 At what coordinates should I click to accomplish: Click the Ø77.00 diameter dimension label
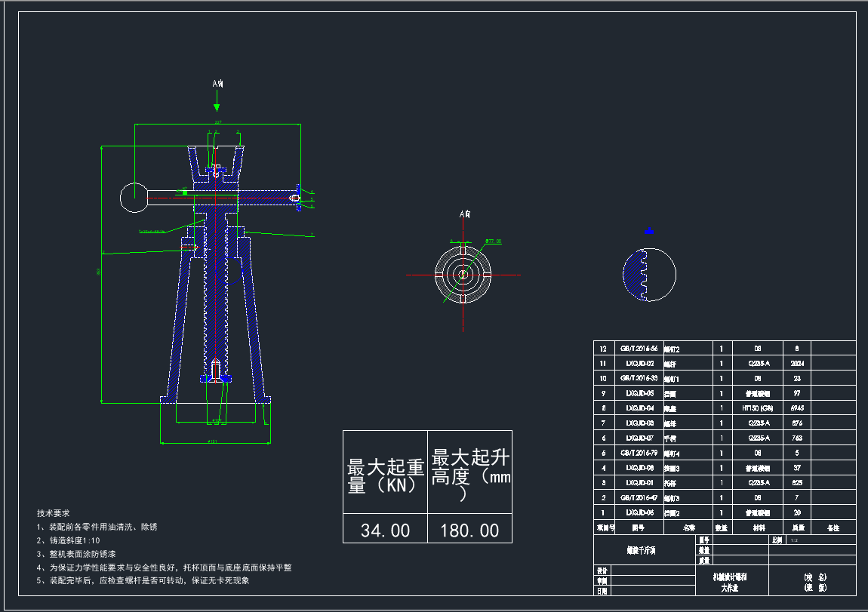tap(494, 241)
